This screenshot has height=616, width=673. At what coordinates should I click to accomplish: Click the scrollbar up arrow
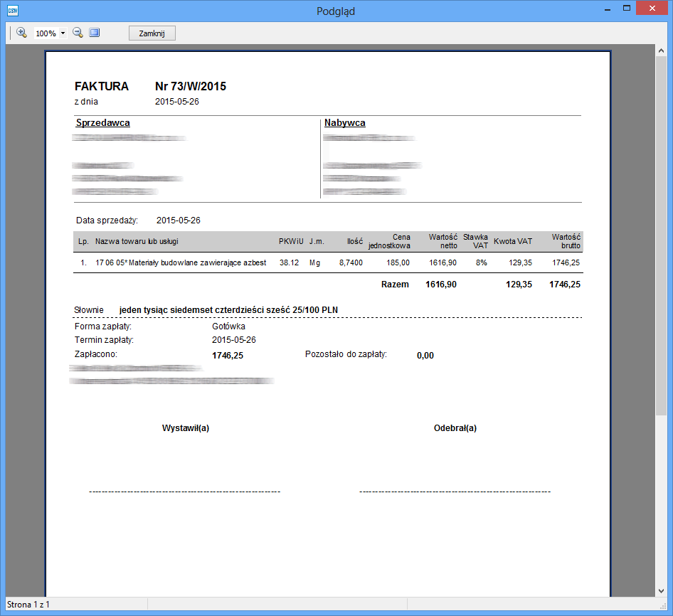661,51
